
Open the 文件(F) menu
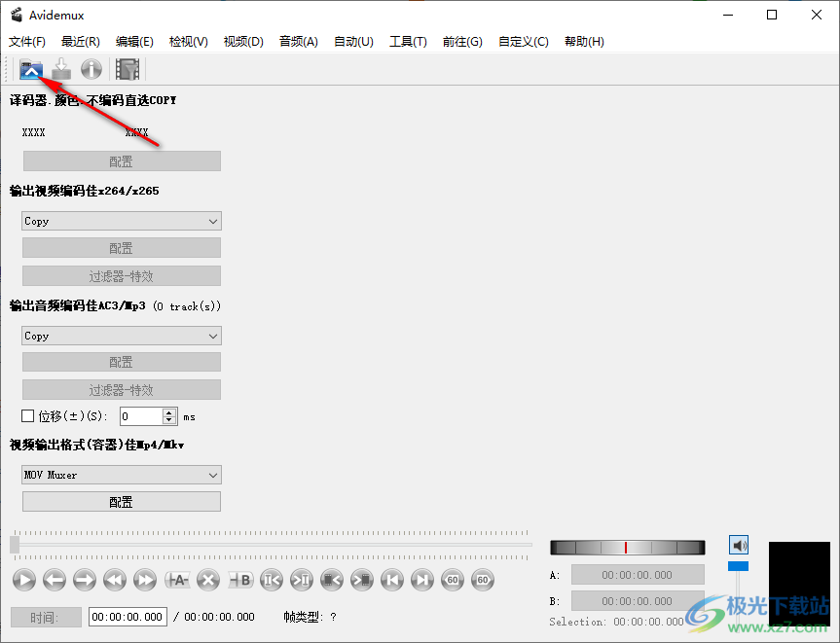point(27,42)
